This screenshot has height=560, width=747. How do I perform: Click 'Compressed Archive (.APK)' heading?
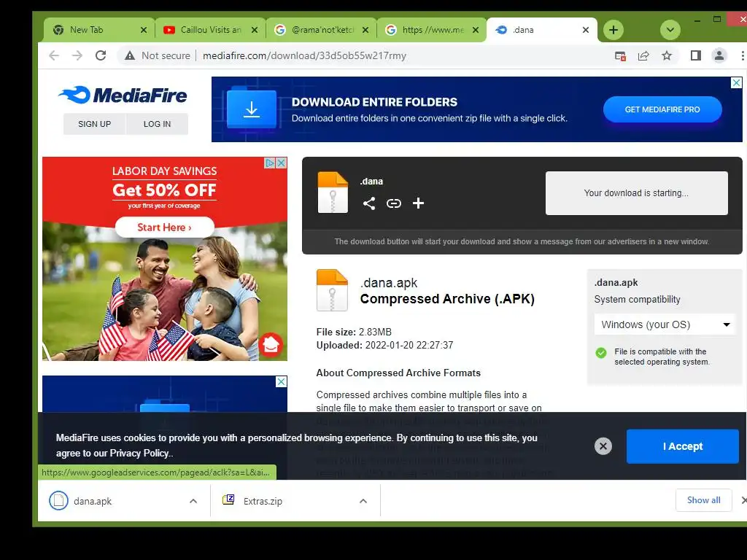[447, 298]
